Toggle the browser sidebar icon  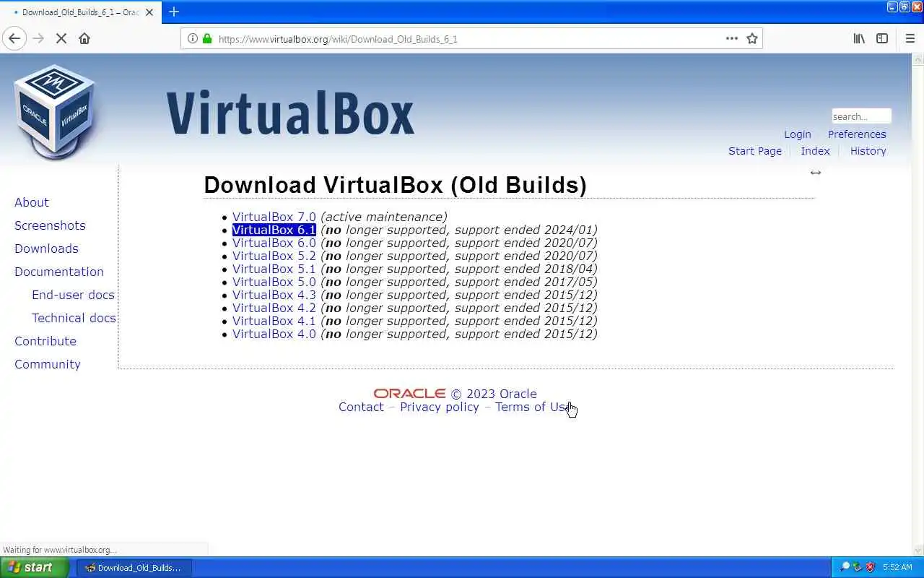(x=882, y=38)
